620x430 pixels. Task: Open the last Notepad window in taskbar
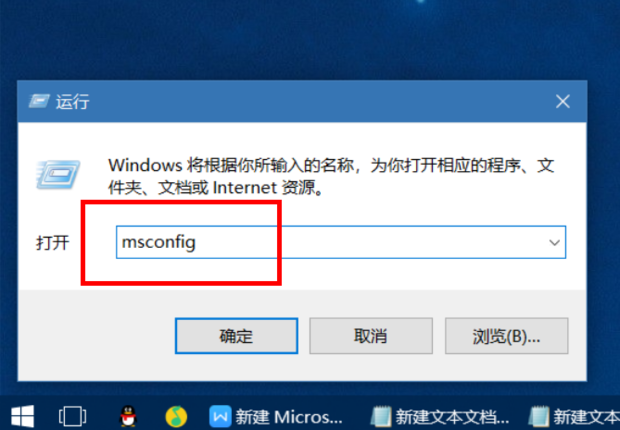point(574,417)
